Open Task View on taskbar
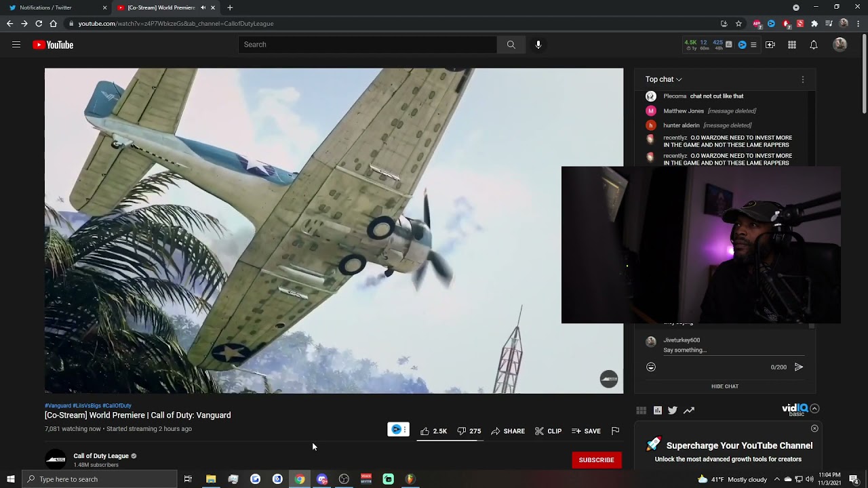 pos(188,479)
